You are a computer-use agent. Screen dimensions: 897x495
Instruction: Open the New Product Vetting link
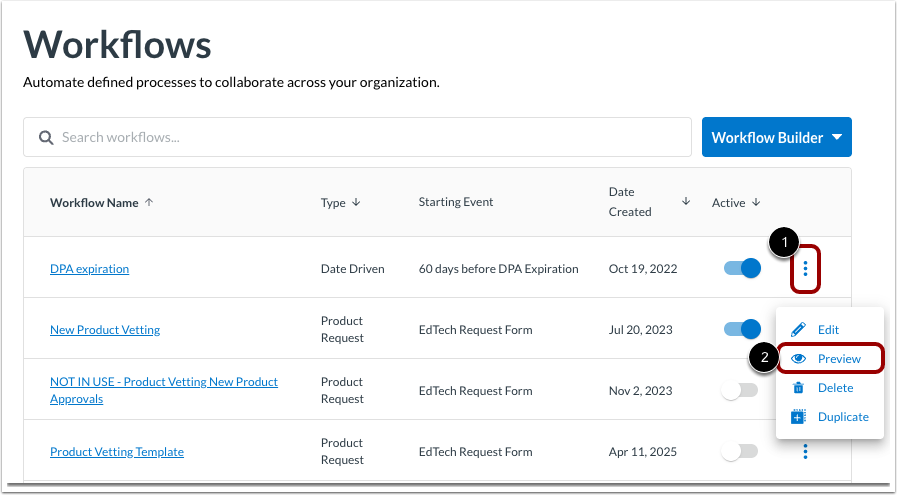pos(105,330)
